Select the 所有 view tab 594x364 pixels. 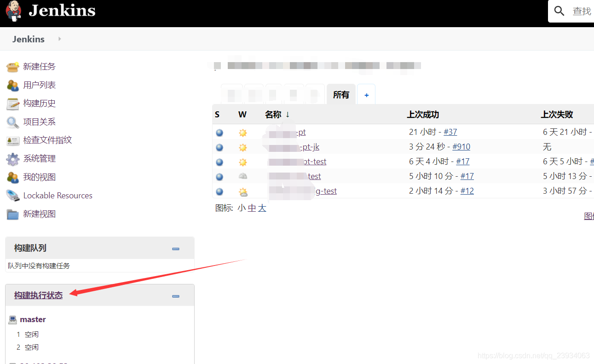(341, 95)
